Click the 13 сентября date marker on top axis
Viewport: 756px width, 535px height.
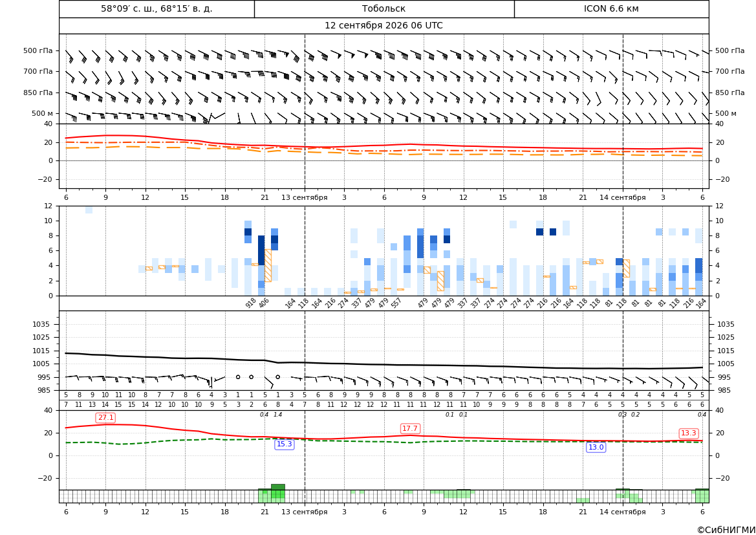(x=304, y=197)
